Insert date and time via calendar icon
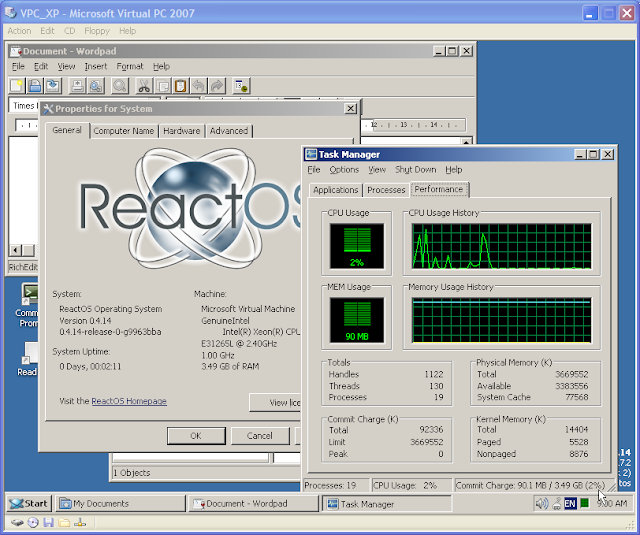 coord(241,86)
